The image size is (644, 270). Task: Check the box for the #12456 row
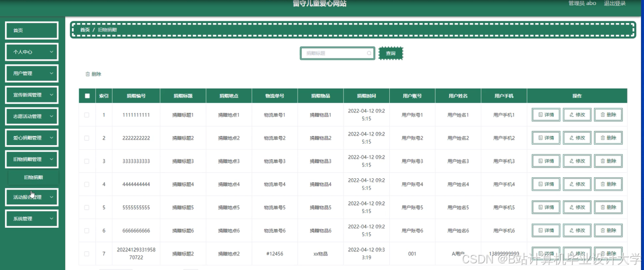click(x=86, y=254)
